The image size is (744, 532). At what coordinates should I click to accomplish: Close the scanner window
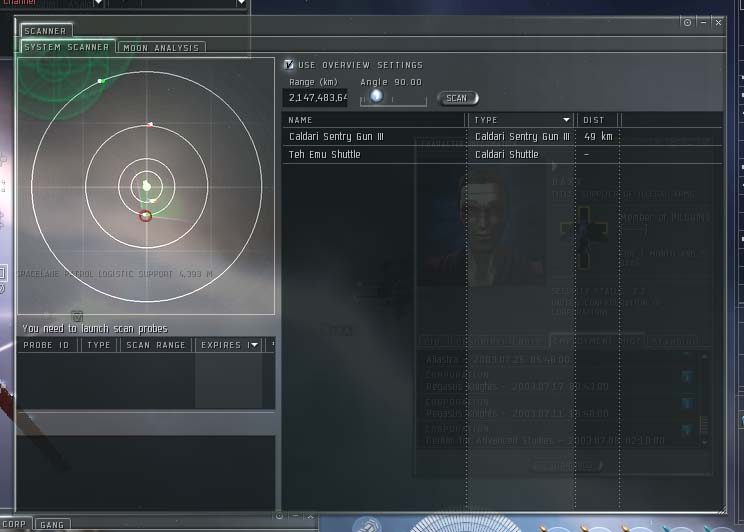coord(719,22)
